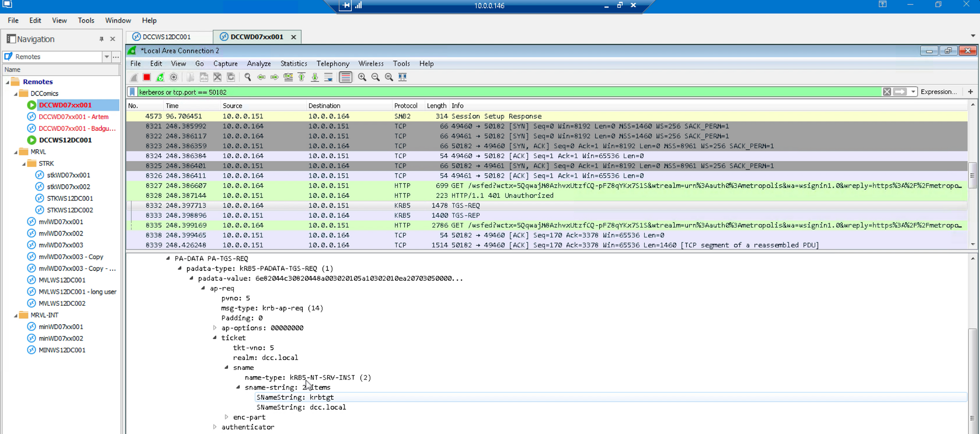
Task: Click the ellipsis button beside Remotes
Action: pos(116,57)
